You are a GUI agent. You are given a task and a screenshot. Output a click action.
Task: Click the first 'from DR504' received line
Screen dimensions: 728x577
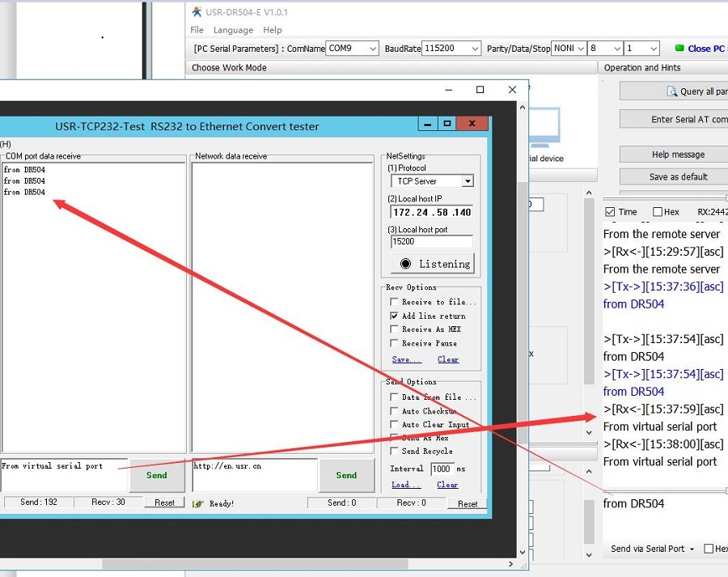pyautogui.click(x=24, y=170)
